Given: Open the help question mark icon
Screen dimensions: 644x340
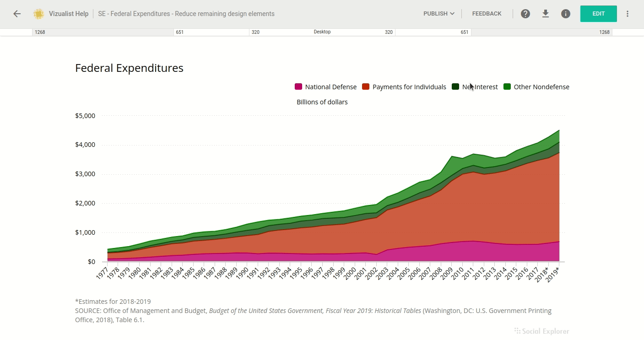Looking at the screenshot, I should tap(525, 14).
